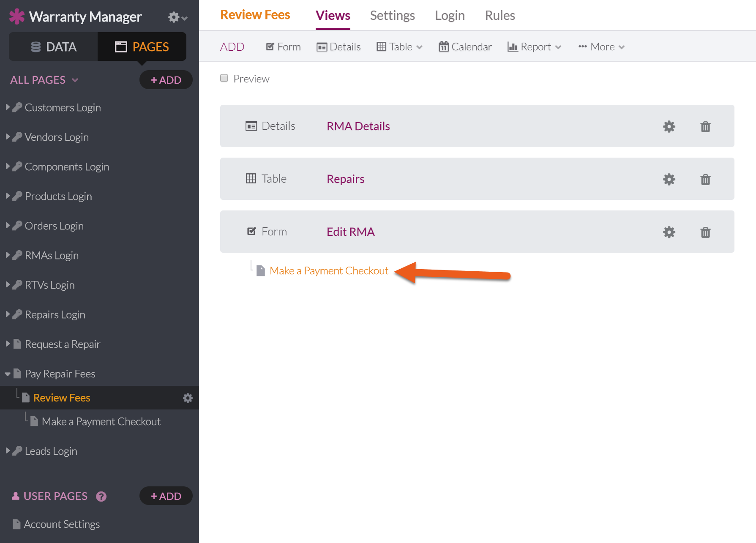Click the Review Fees page title

point(255,15)
